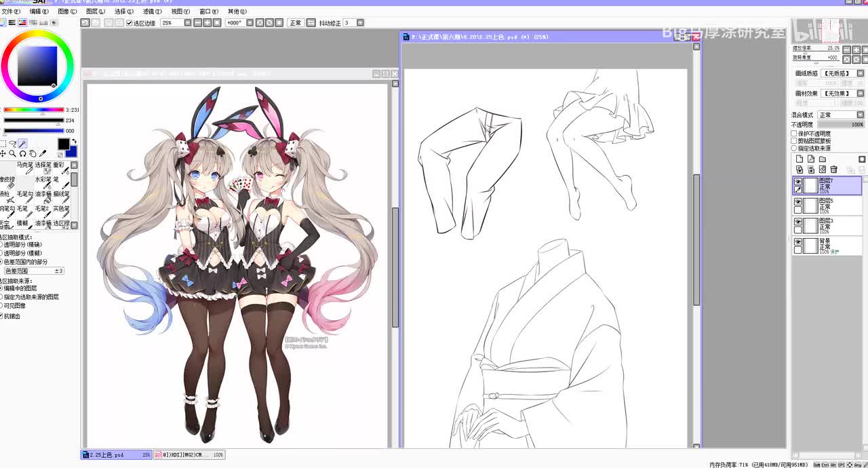Select the rectangular selection tool
This screenshot has width=868, height=468.
[x=3, y=144]
